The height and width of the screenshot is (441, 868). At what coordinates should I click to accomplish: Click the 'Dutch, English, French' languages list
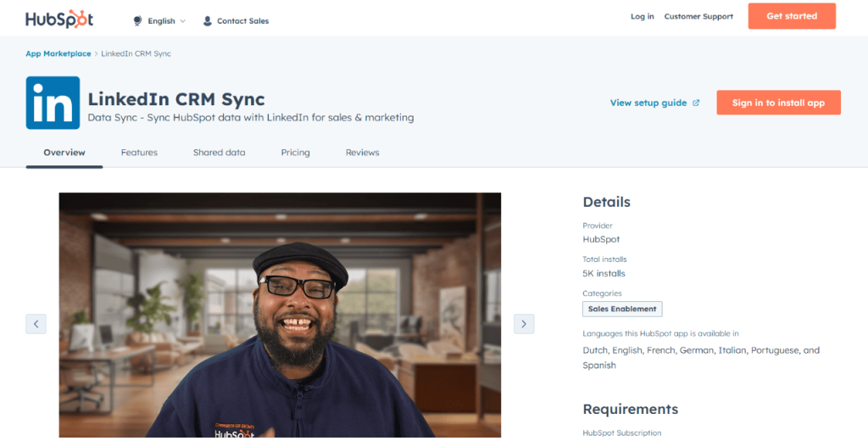pos(701,358)
